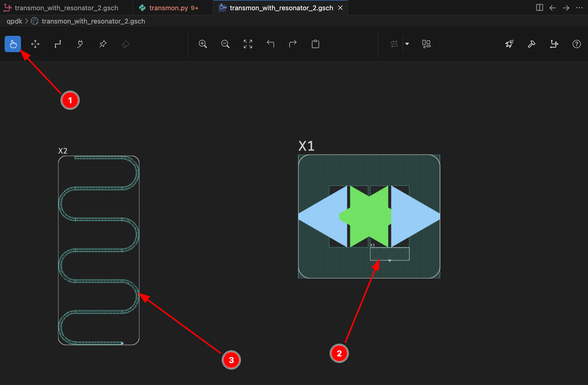Open the help question mark icon
Viewport: 588px width, 385px height.
[x=576, y=44]
